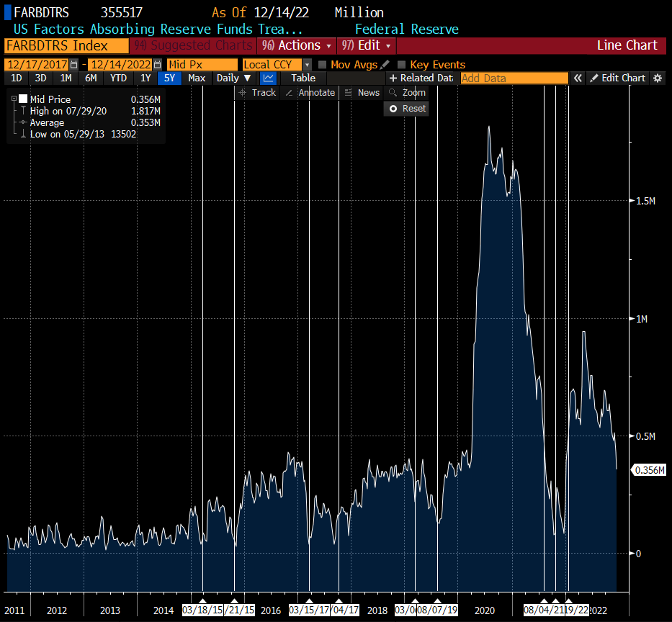
Task: Open the start date calendar picker
Action: click(x=73, y=65)
